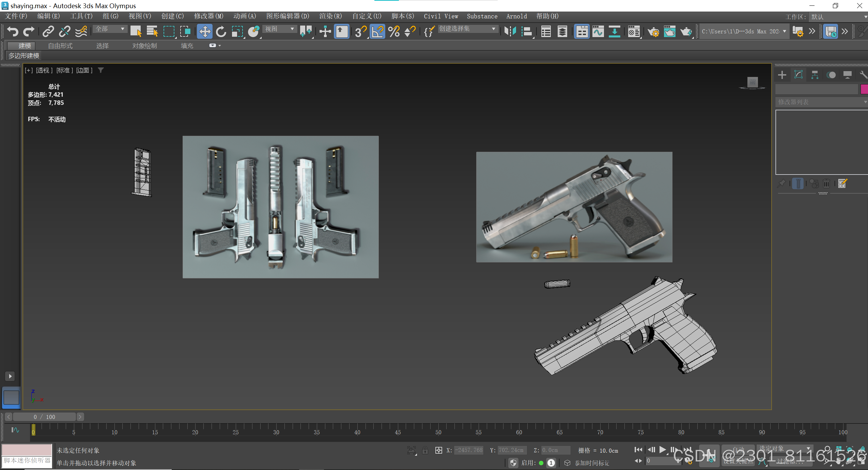This screenshot has width=868, height=470.
Task: Open the Curve Editor icon
Action: pyautogui.click(x=598, y=32)
